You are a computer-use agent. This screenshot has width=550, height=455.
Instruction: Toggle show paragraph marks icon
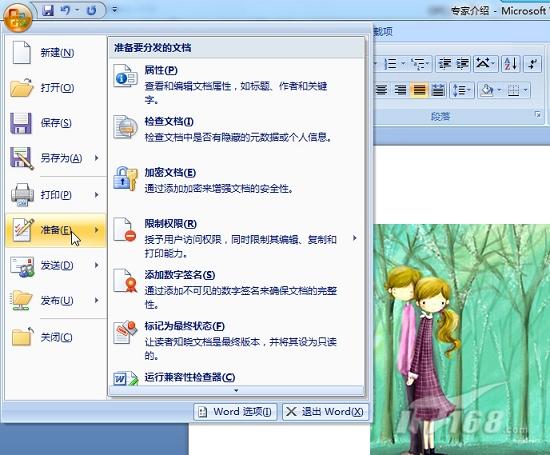(x=533, y=64)
